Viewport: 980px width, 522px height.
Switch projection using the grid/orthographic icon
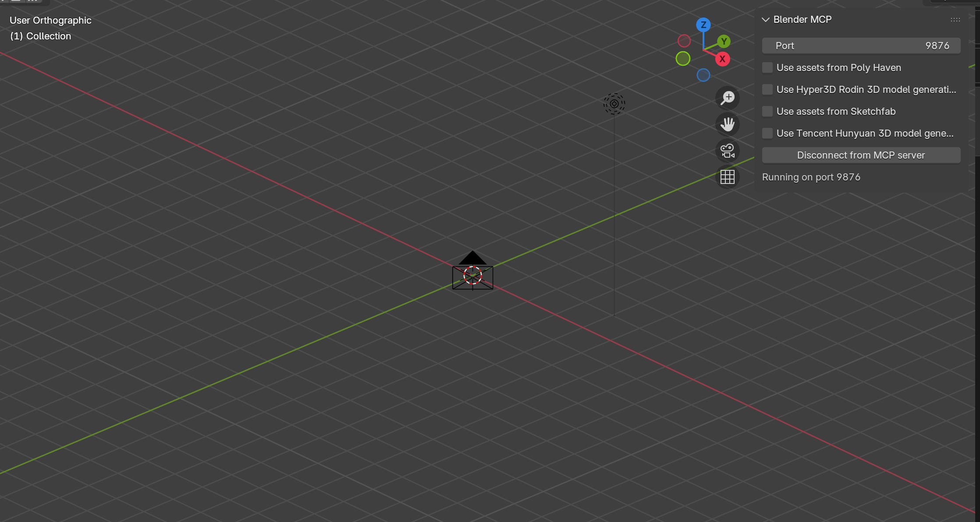[x=727, y=177]
